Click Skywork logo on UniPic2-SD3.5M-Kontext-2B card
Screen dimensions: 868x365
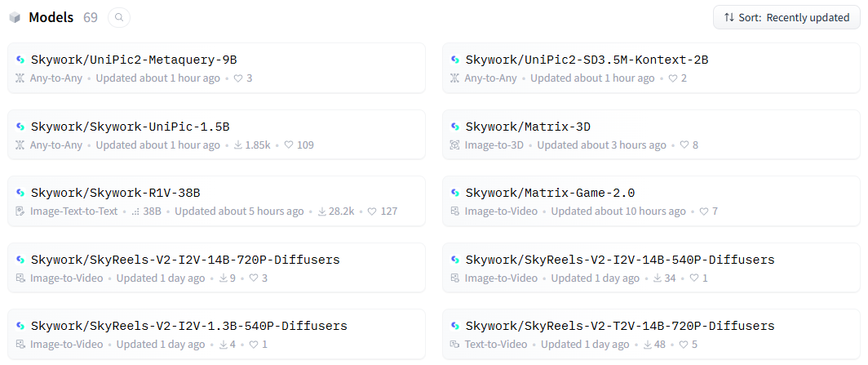(x=455, y=60)
